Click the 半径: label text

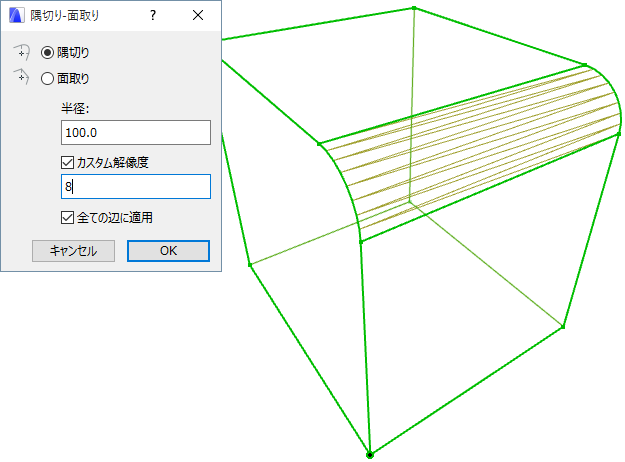[75, 108]
